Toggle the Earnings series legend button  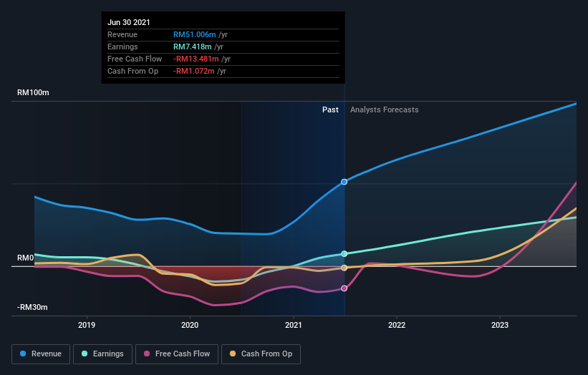(x=102, y=354)
